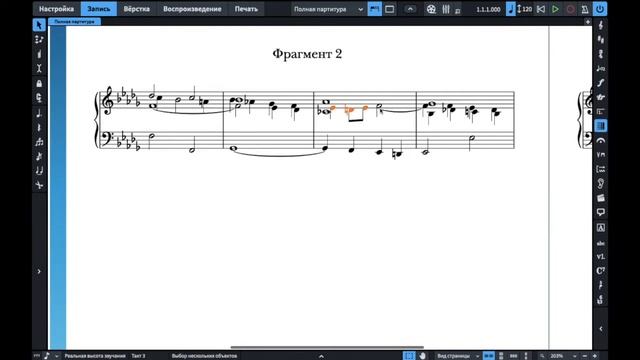Select the arrow pointer tool in left toolbox
This screenshot has height=360, width=640.
(39, 25)
